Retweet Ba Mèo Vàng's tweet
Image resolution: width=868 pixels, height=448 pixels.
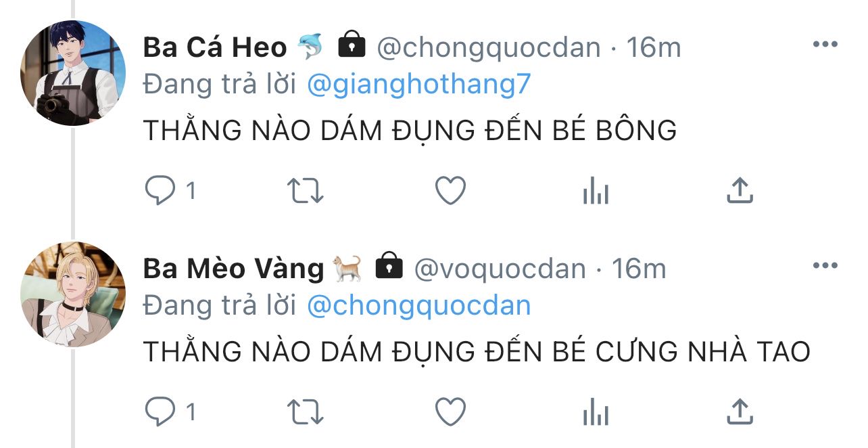click(306, 412)
